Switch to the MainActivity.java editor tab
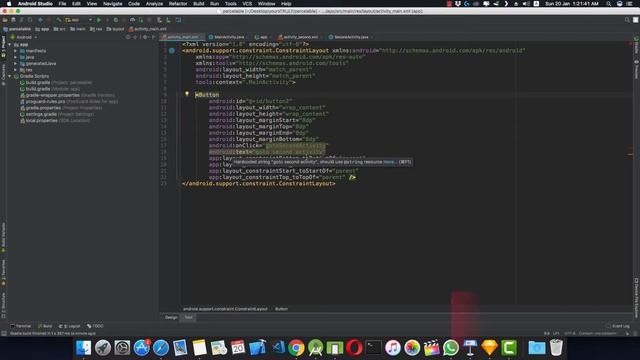 [x=227, y=37]
